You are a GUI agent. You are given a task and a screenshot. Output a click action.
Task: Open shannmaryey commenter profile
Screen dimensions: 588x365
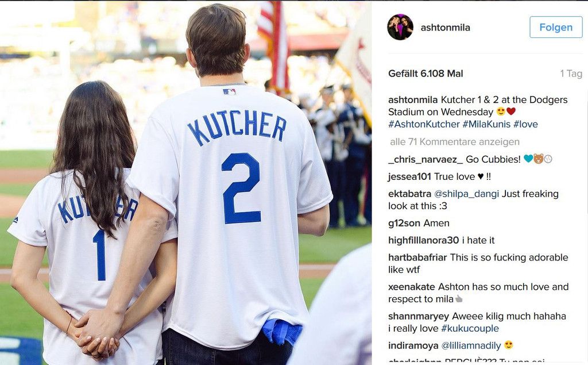pos(419,316)
